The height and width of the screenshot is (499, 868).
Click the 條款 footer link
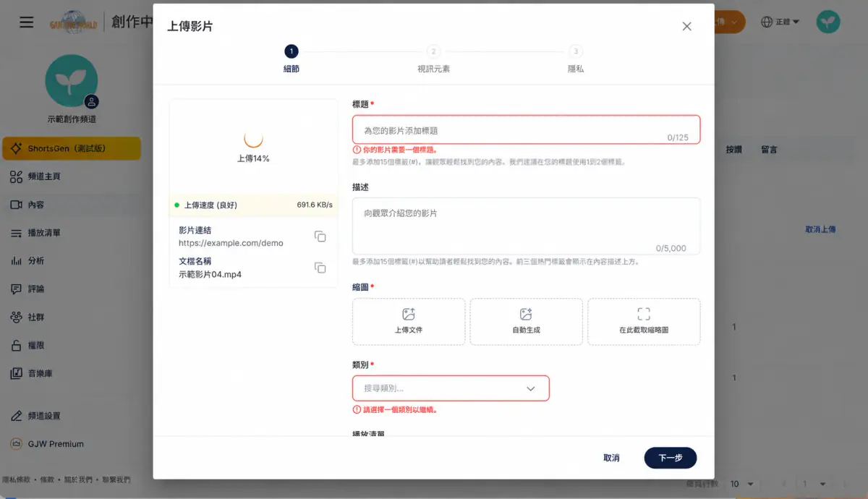tap(47, 479)
